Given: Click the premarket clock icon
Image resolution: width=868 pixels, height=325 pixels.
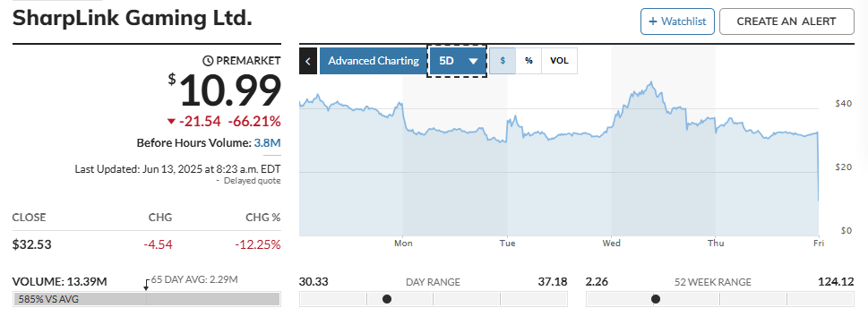Looking at the screenshot, I should click(x=208, y=61).
